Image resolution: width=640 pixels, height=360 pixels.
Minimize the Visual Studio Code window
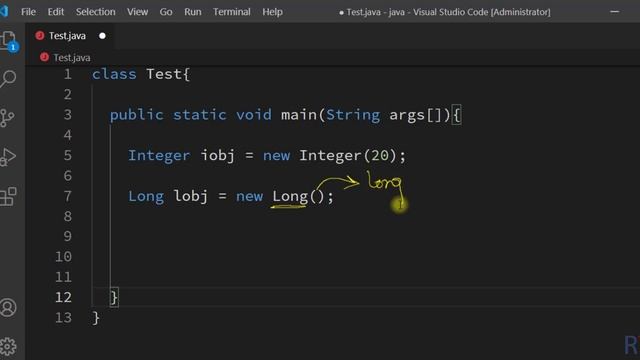tap(614, 12)
